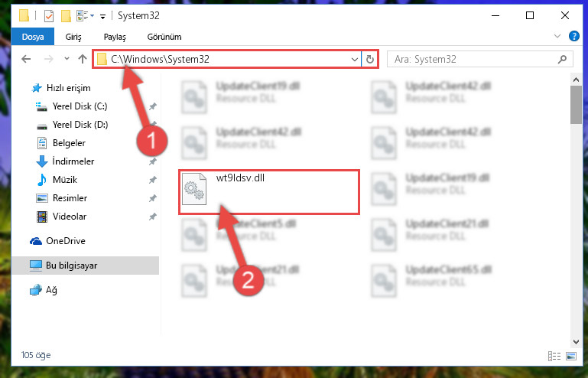Switch to details view icon

point(554,356)
